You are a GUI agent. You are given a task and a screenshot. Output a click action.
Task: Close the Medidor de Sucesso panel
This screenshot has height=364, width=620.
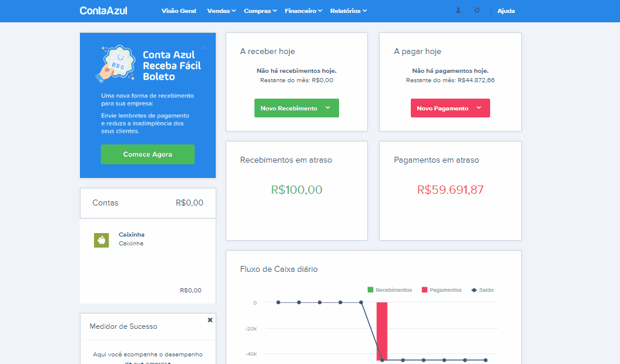(x=210, y=320)
